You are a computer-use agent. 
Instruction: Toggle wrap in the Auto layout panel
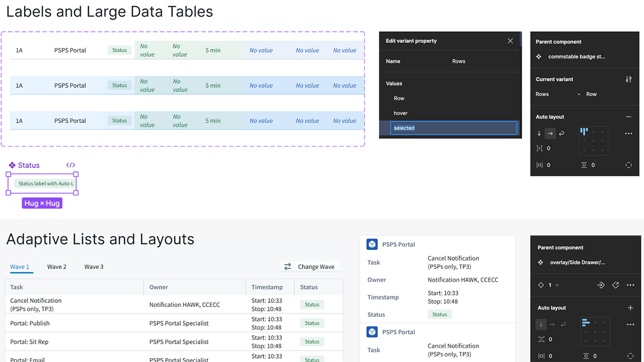click(562, 133)
